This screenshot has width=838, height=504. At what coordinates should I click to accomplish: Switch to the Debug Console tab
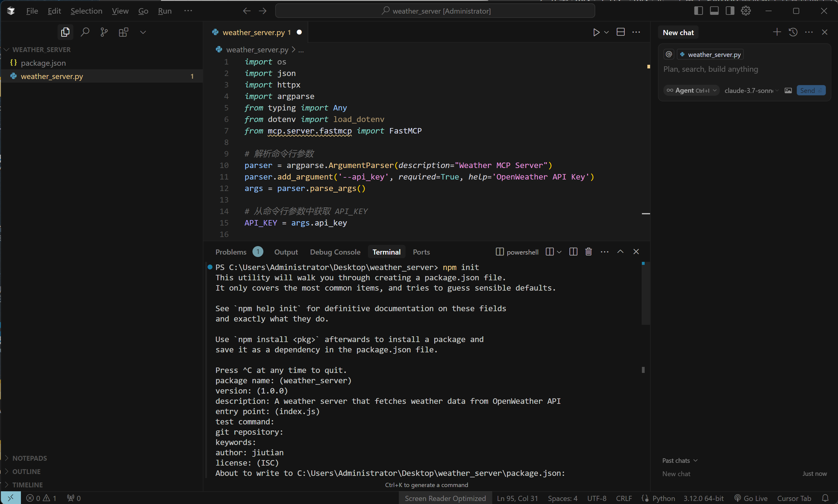coord(335,252)
